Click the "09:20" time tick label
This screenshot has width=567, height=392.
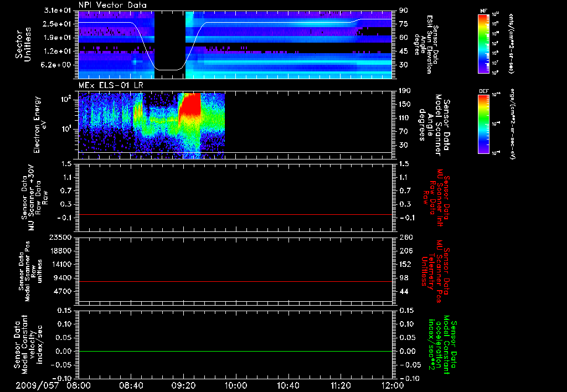pyautogui.click(x=183, y=385)
